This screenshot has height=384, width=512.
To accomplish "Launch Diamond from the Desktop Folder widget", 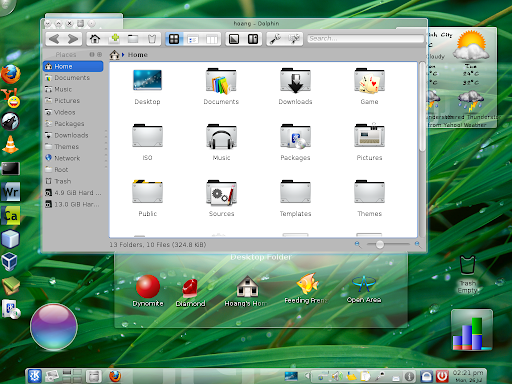I will [x=190, y=293].
